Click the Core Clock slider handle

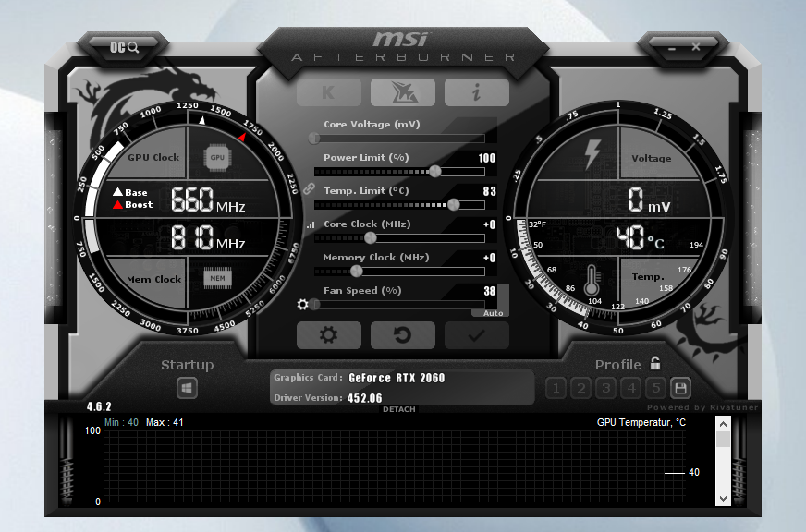(370, 237)
